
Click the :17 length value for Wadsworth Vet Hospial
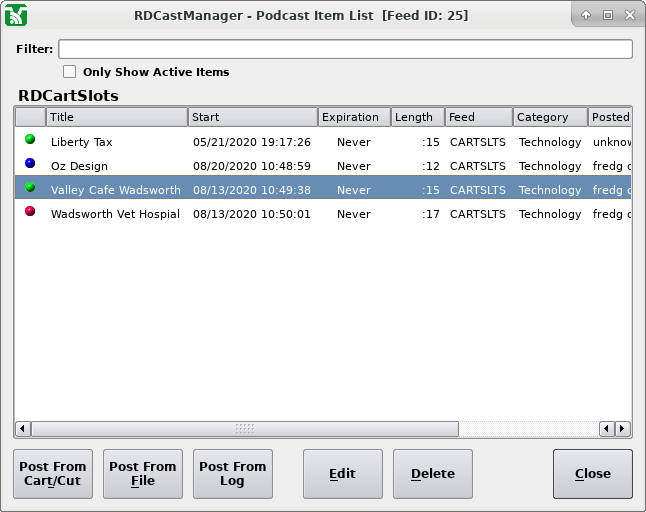pos(431,214)
